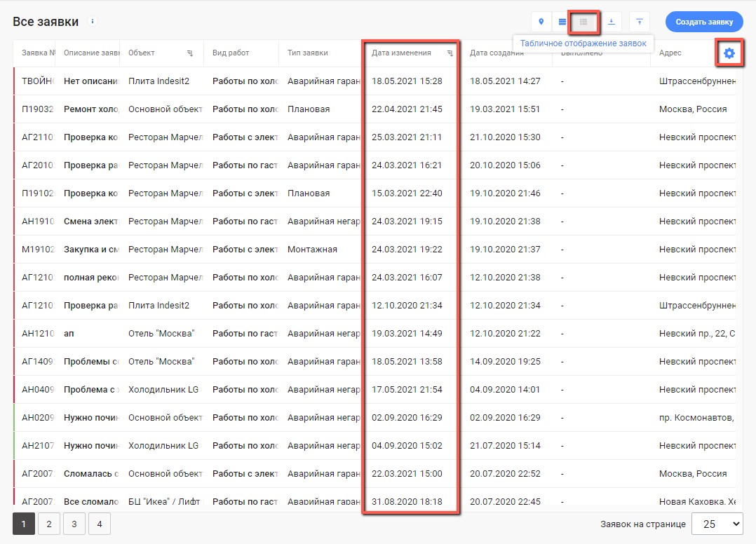The height and width of the screenshot is (544, 756).
Task: Click request number ТВОЙН
Action: tap(38, 81)
